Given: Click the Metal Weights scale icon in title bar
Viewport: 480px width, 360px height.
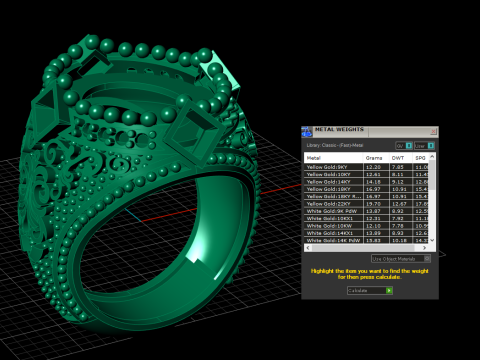Looking at the screenshot, I should click(x=307, y=132).
